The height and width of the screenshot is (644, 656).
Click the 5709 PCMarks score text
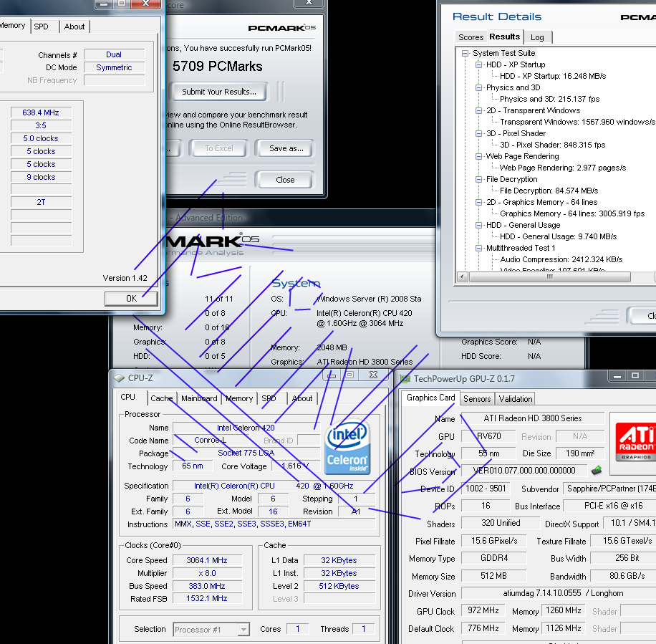pyautogui.click(x=218, y=66)
